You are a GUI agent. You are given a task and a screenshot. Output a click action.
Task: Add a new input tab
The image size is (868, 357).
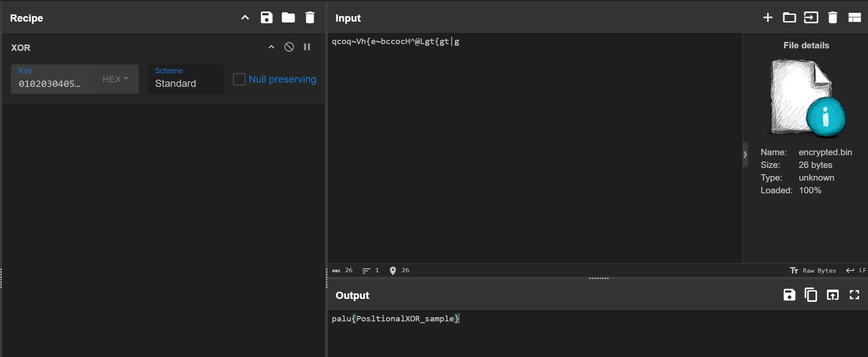768,18
